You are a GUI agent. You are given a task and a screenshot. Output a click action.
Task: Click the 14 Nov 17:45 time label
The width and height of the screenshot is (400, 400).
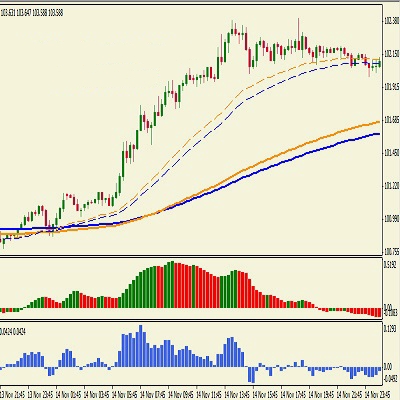294,394
